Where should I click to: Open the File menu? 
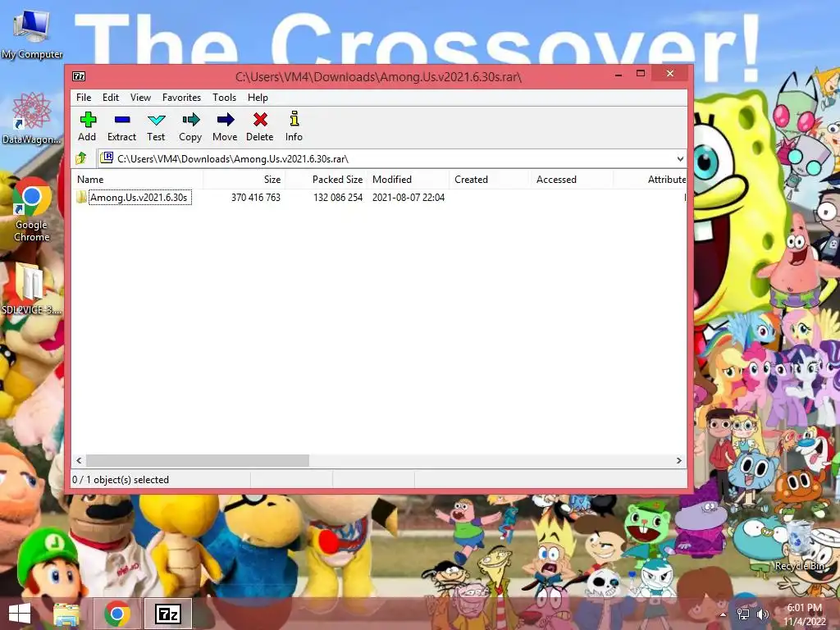pyautogui.click(x=84, y=98)
